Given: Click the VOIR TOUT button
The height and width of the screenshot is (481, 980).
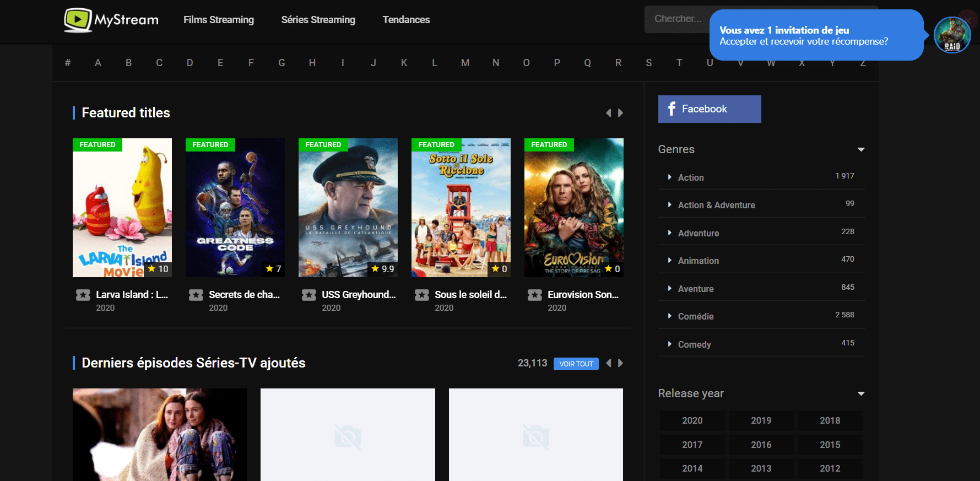Looking at the screenshot, I should (576, 364).
